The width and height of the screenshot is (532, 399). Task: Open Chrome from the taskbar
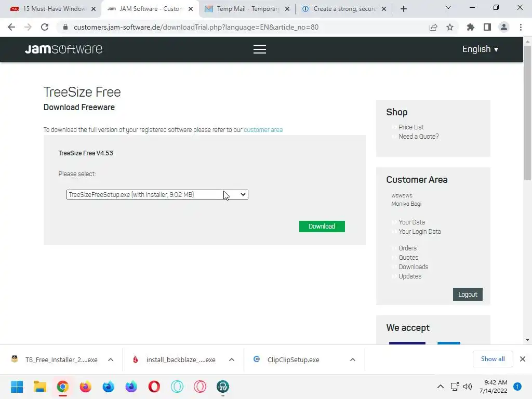point(63,387)
